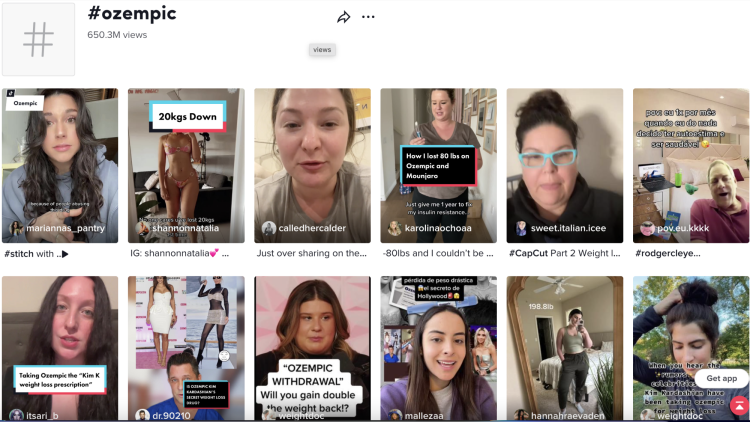Click dr.90210 profile avatar
Image resolution: width=750 pixels, height=422 pixels.
(143, 415)
